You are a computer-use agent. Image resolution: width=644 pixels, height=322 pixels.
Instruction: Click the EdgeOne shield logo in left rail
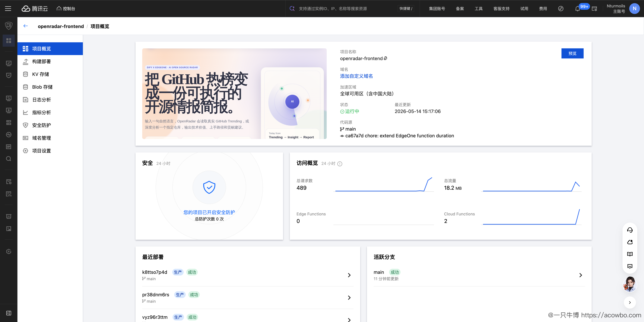point(9,26)
